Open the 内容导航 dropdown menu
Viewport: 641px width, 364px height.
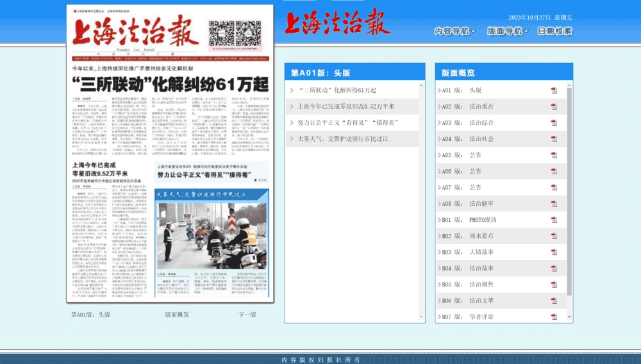[454, 31]
